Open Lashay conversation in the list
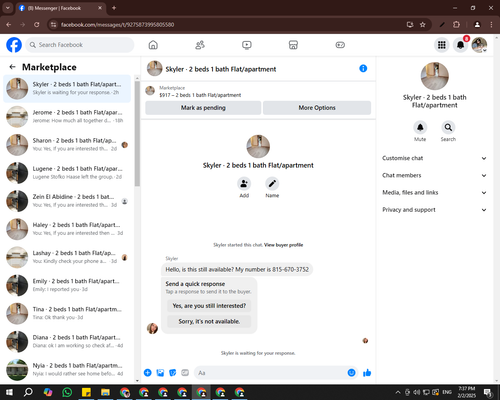The image size is (500, 400). pyautogui.click(x=67, y=257)
